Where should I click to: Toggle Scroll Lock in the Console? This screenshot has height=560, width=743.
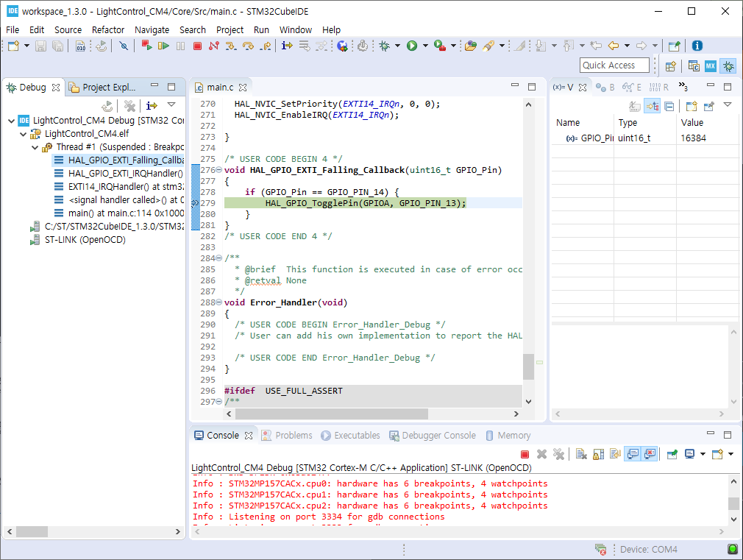599,454
